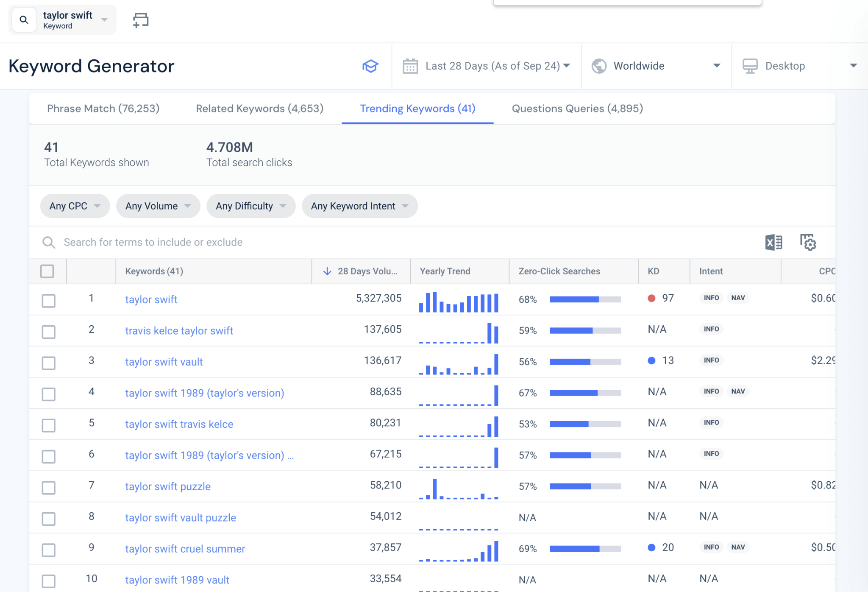The image size is (868, 592).
Task: Open taylor swift vault puzzle keyword link
Action: (x=181, y=518)
